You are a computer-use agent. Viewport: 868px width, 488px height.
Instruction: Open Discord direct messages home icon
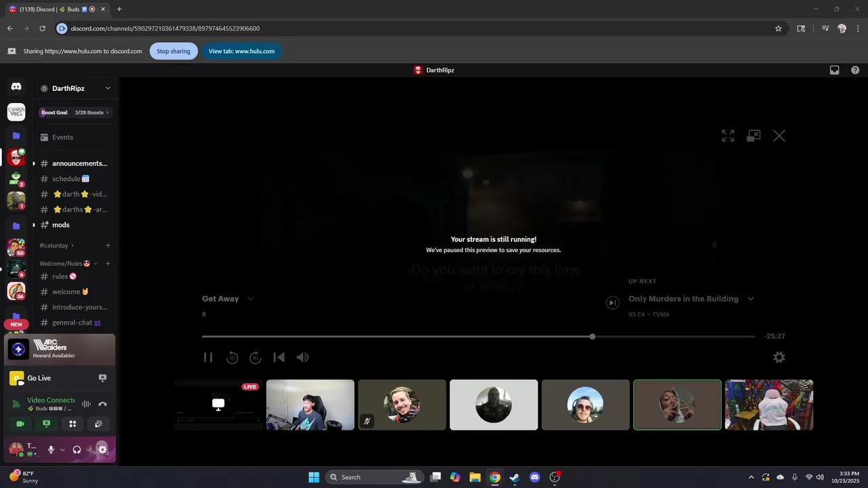16,87
